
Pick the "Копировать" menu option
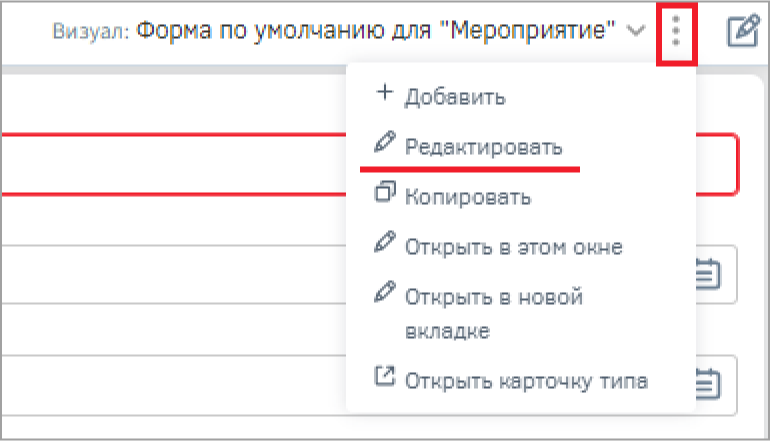click(x=467, y=197)
